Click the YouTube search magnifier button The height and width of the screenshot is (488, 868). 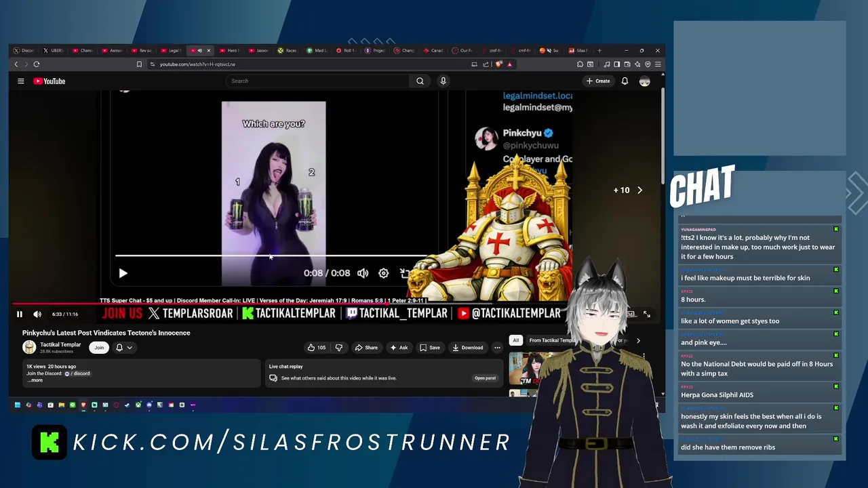coord(420,81)
